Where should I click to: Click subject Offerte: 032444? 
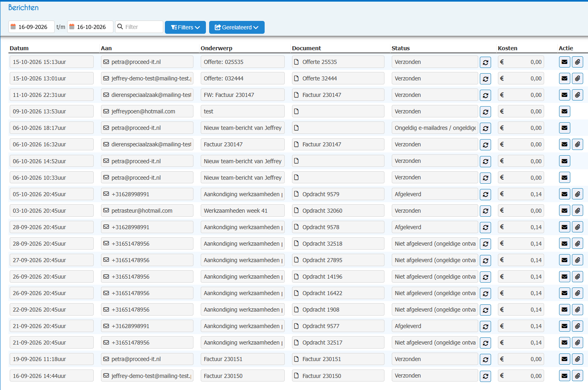click(243, 78)
